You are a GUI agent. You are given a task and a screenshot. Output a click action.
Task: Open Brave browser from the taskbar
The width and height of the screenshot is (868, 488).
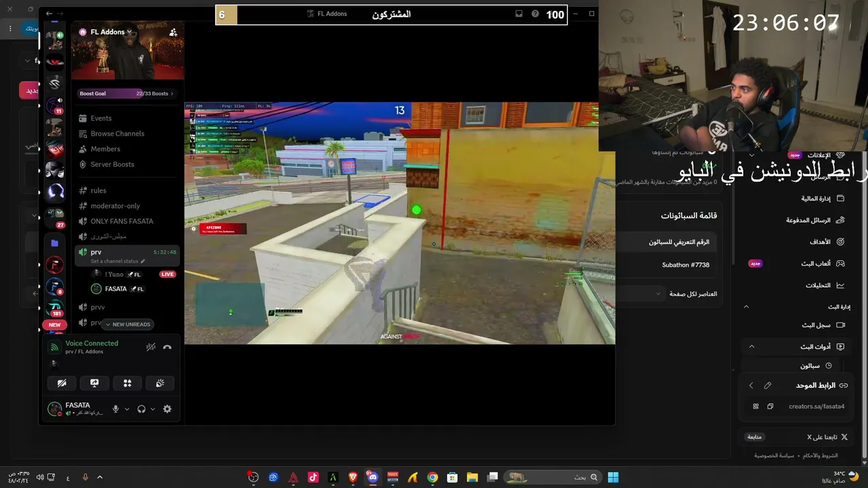point(353,477)
